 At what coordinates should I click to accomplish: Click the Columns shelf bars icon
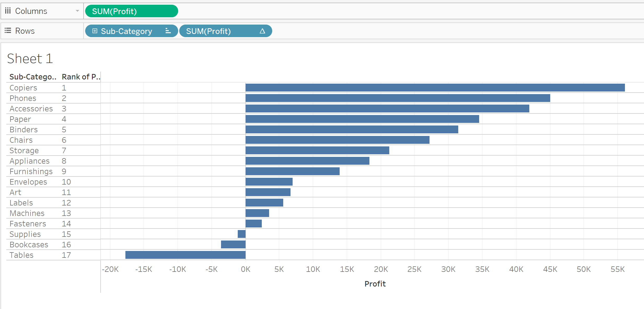[8, 11]
